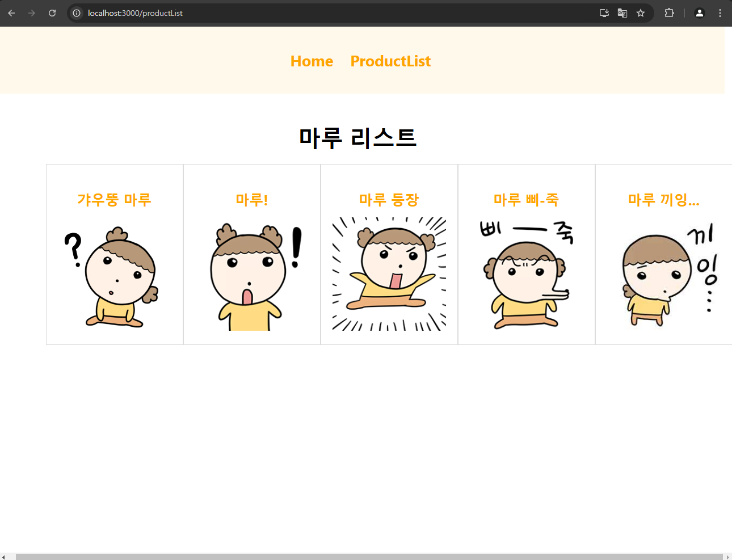Open the Chrome three-dot menu
This screenshot has height=560, width=732.
[x=720, y=13]
